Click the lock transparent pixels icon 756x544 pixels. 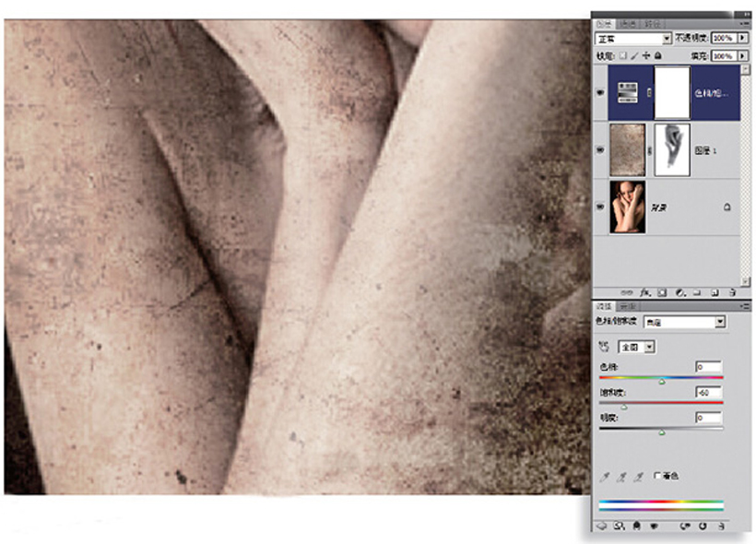click(x=623, y=56)
